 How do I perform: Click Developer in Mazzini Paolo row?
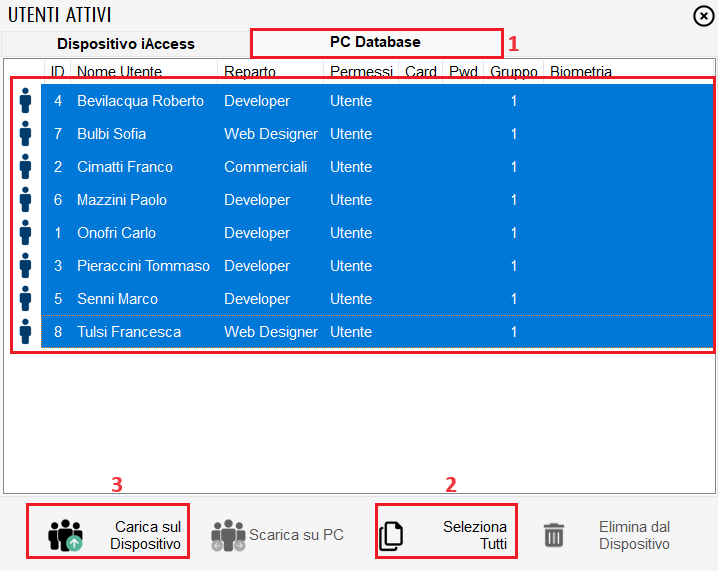257,200
